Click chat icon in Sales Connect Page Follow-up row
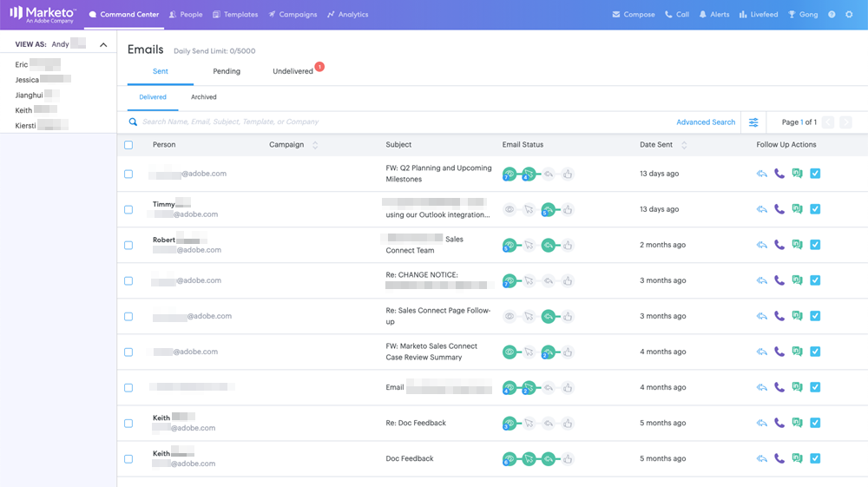The image size is (868, 487). (x=797, y=316)
